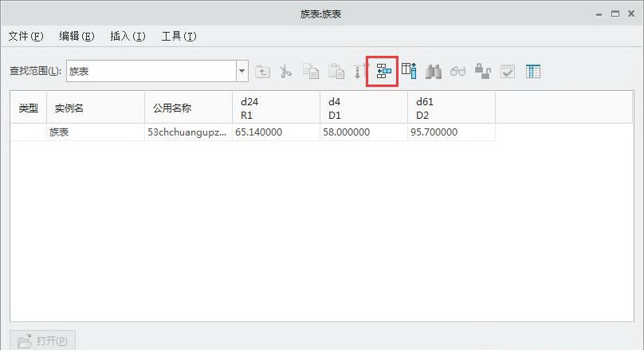The height and width of the screenshot is (350, 644).
Task: Select the d4 D1 column header
Action: point(363,108)
